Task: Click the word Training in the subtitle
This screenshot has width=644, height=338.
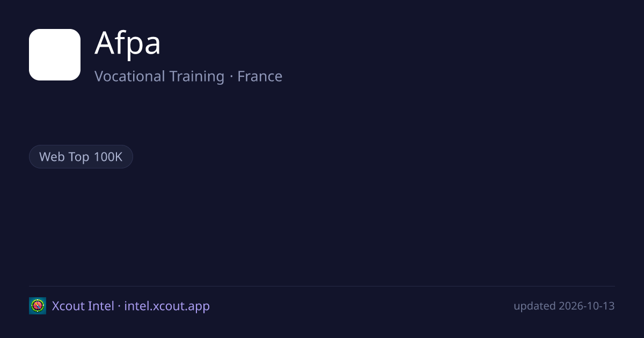Action: coord(197,76)
